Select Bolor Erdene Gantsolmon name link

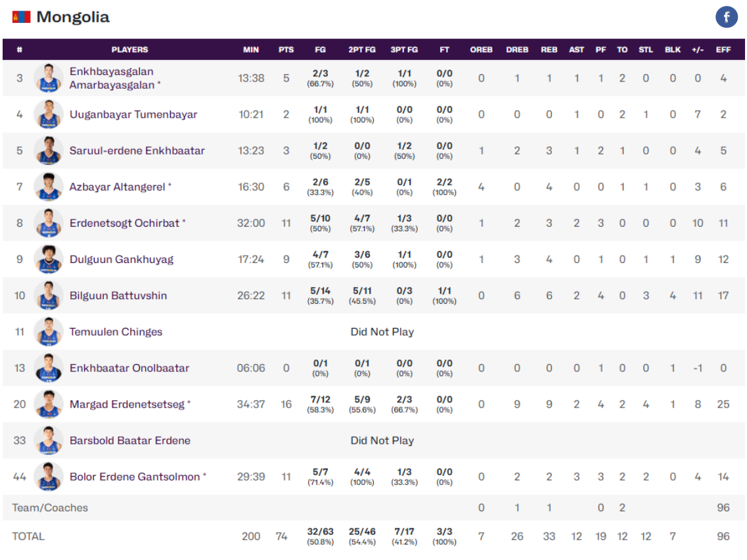click(135, 477)
